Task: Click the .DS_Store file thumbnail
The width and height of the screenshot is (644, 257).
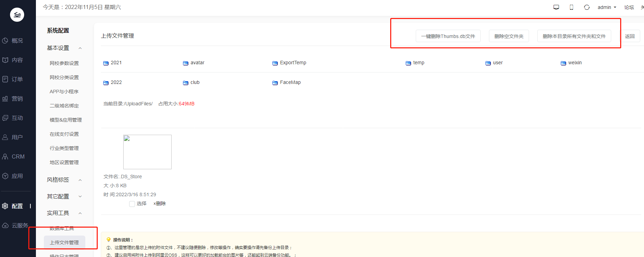Action: click(147, 152)
